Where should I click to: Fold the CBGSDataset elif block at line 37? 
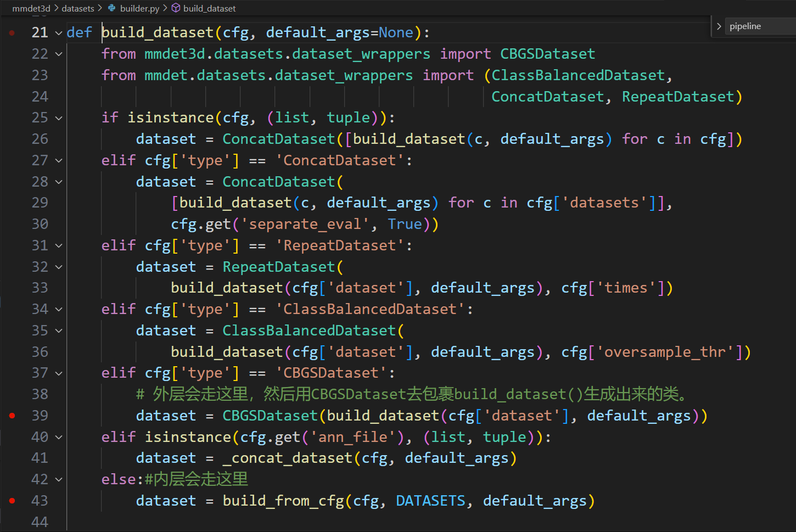pos(59,373)
